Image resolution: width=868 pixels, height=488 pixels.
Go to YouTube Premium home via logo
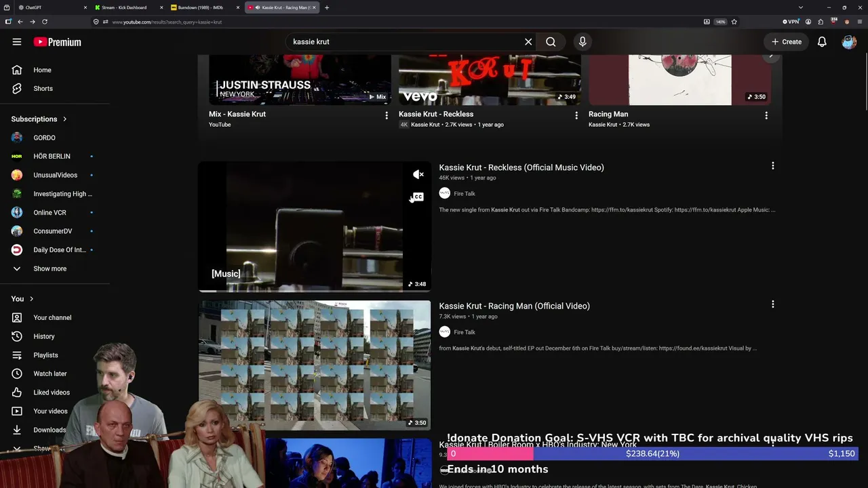tap(57, 42)
